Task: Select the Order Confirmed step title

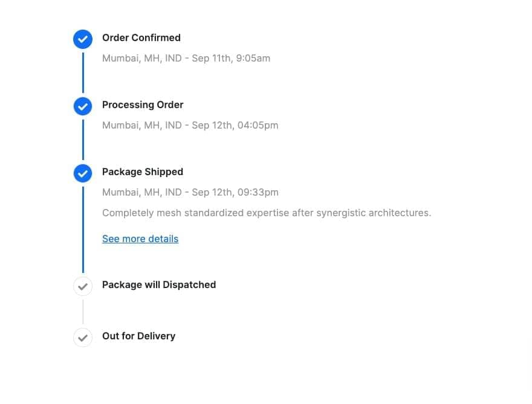Action: click(141, 37)
